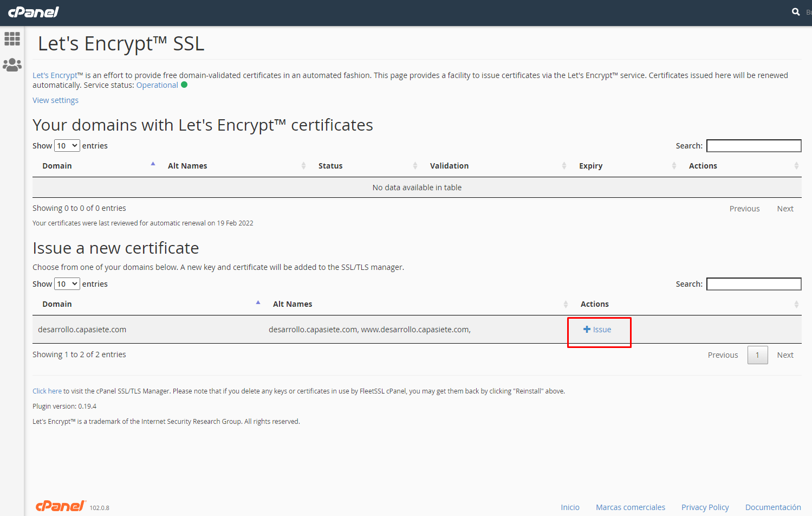Go to Next page of new certificate table

point(785,355)
